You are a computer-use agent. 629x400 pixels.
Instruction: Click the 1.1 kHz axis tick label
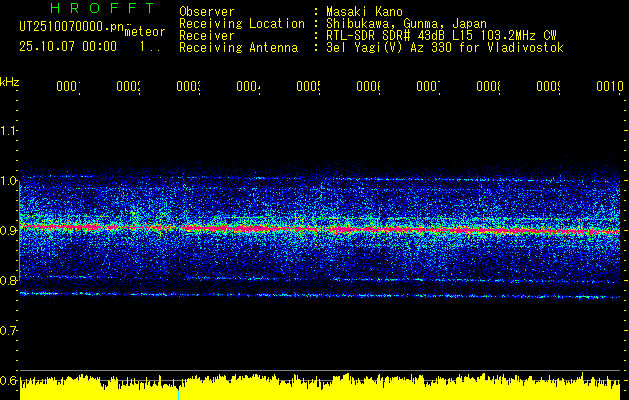point(8,130)
